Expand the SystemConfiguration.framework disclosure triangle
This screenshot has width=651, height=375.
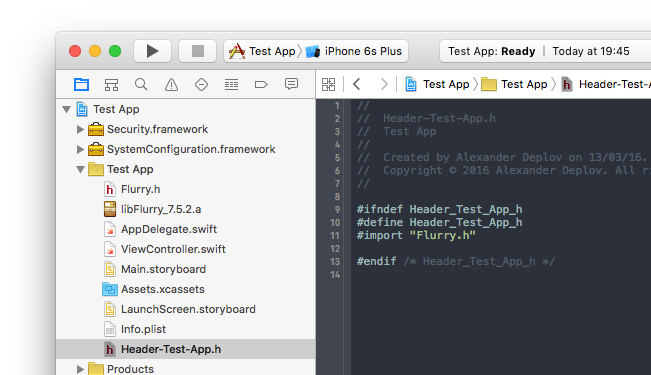[x=81, y=149]
